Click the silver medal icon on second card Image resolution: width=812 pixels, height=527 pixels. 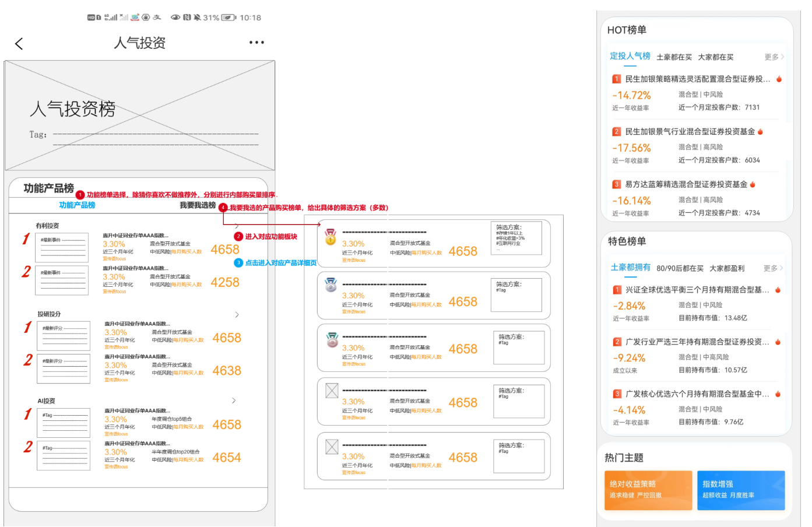click(x=331, y=284)
